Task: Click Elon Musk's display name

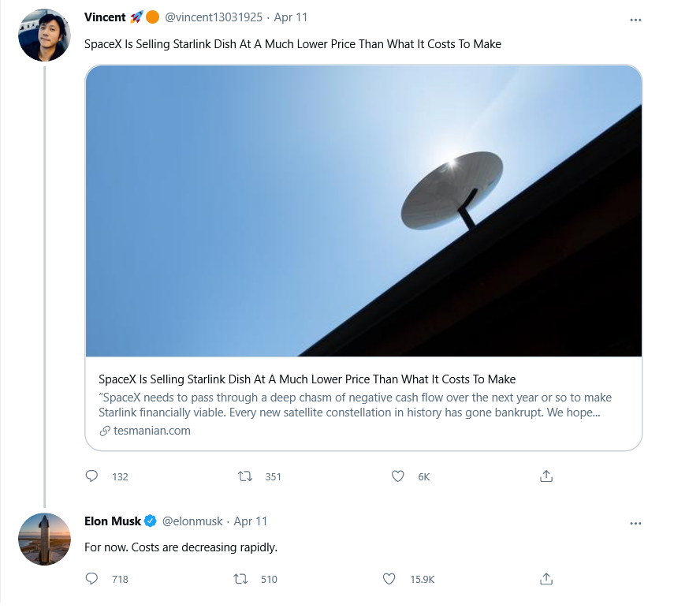Action: tap(113, 521)
